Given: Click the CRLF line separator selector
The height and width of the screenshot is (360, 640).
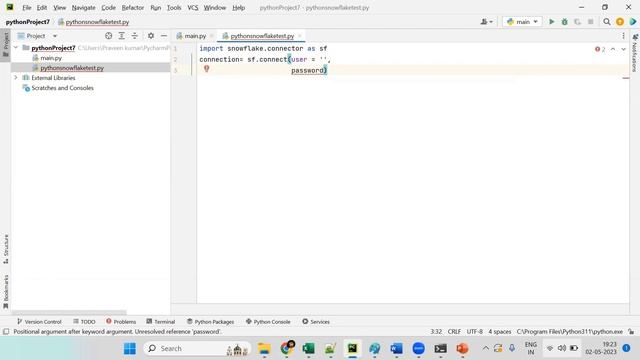Looking at the screenshot, I should pos(454,332).
